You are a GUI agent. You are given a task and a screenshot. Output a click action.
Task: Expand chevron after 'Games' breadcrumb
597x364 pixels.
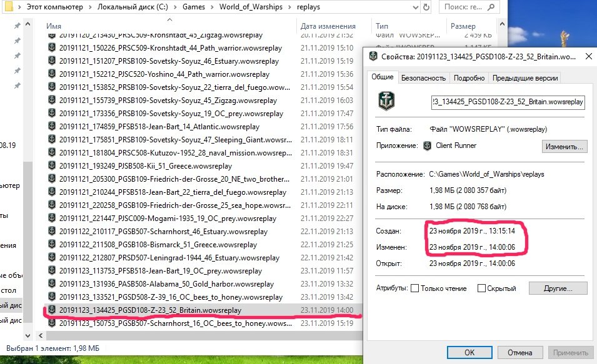212,7
